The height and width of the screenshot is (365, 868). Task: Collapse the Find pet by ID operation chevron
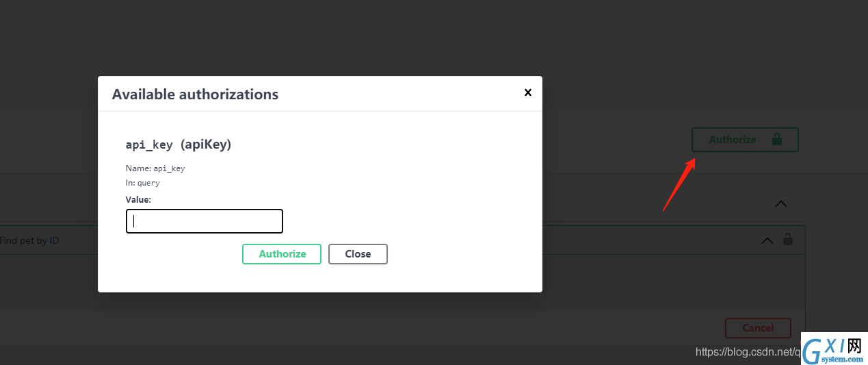(767, 240)
